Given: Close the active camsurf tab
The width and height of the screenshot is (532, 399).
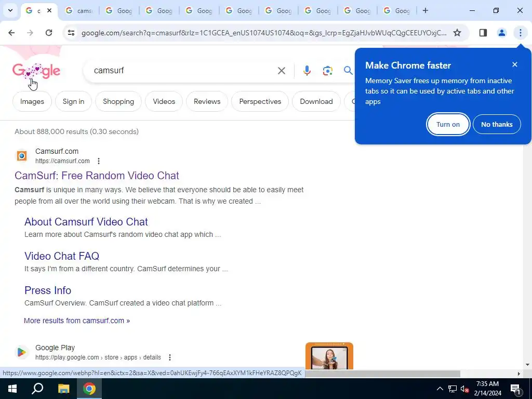Looking at the screenshot, I should pyautogui.click(x=49, y=10).
